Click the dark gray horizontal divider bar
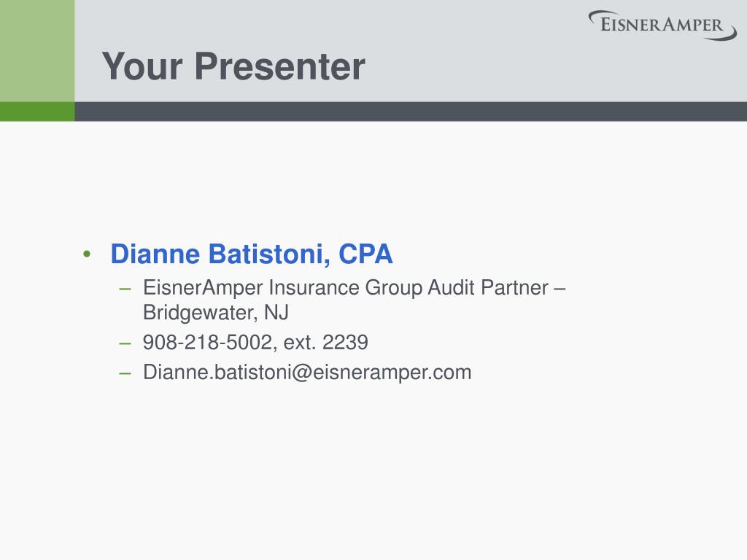This screenshot has height=560, width=747. pyautogui.click(x=411, y=112)
